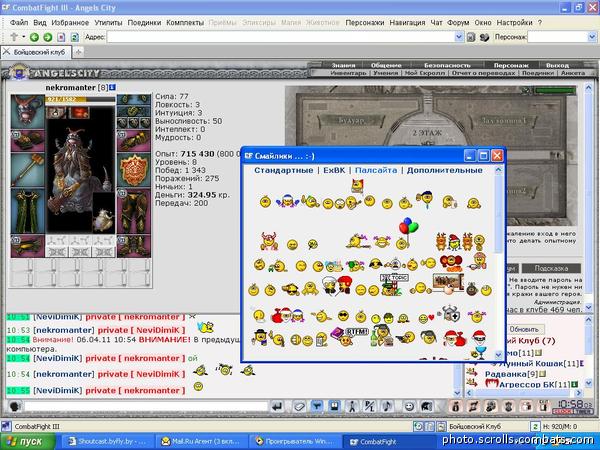The width and height of the screenshot is (600, 450).
Task: Click the money bag icon in bottom panel
Action: click(455, 406)
